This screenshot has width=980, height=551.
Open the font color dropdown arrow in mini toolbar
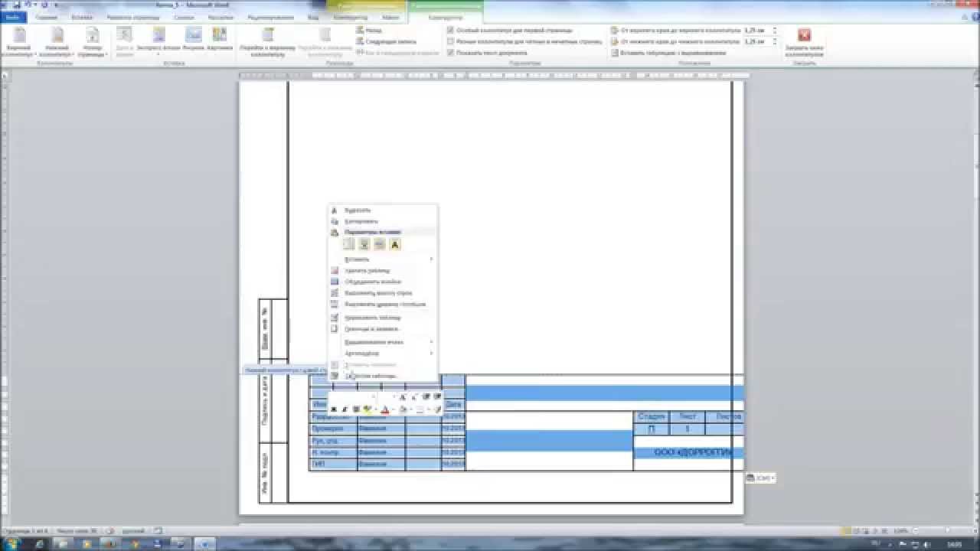click(x=393, y=409)
